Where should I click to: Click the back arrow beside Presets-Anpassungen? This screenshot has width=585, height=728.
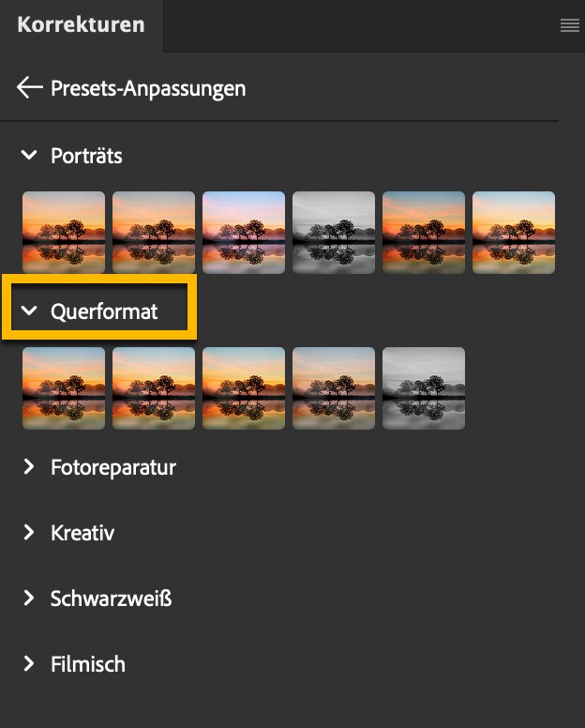pyautogui.click(x=30, y=88)
